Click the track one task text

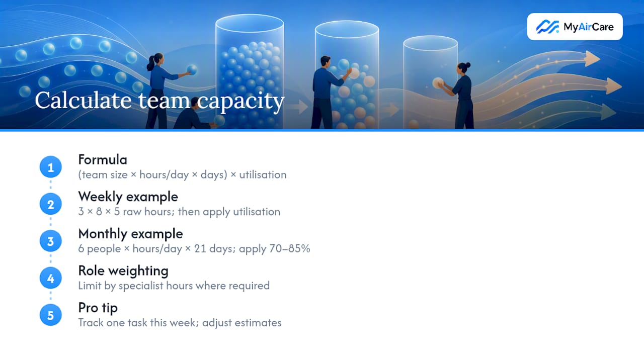click(180, 323)
